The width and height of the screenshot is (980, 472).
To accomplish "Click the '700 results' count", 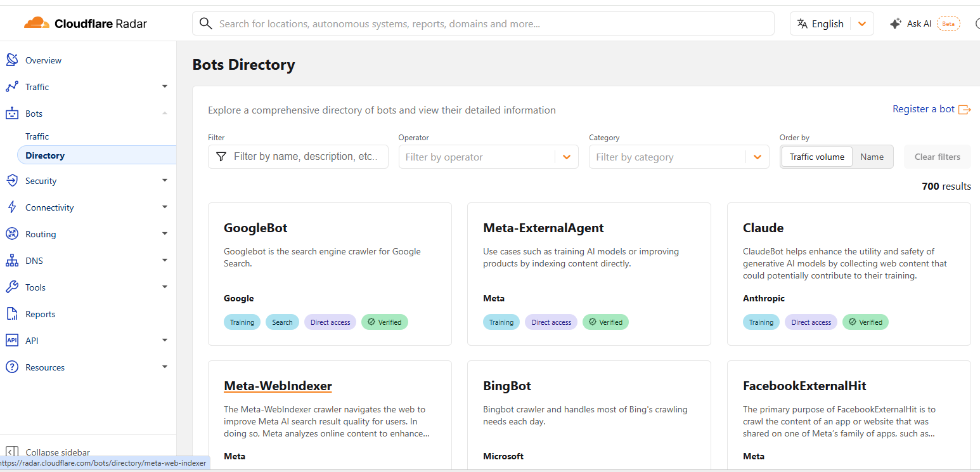I will [946, 187].
